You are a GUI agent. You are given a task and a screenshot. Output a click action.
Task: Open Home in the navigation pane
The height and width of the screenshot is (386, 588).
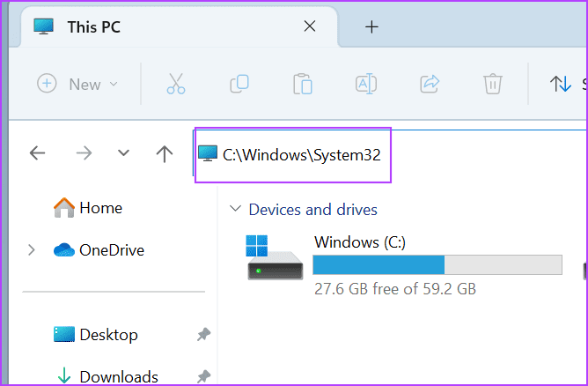click(x=88, y=208)
